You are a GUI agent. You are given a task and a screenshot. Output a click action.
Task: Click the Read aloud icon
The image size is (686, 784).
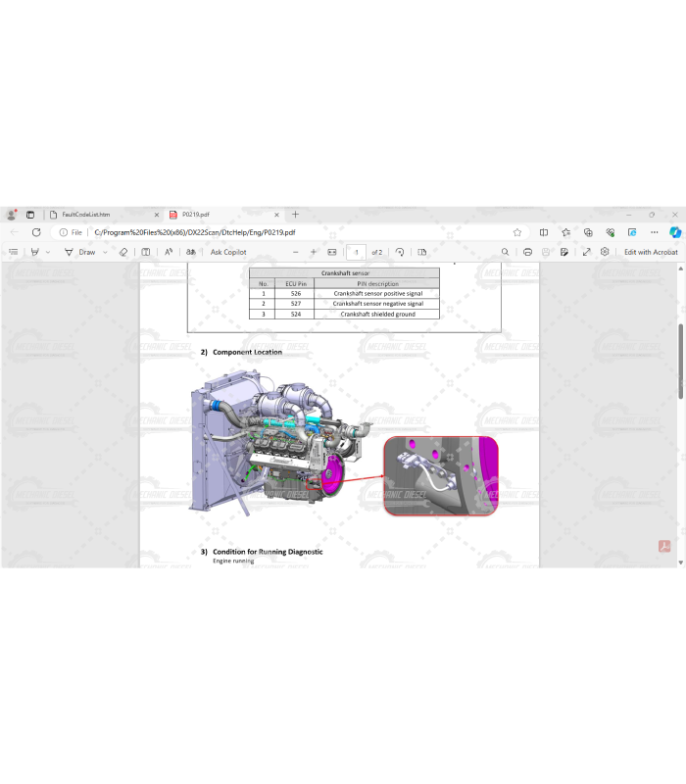pyautogui.click(x=169, y=252)
